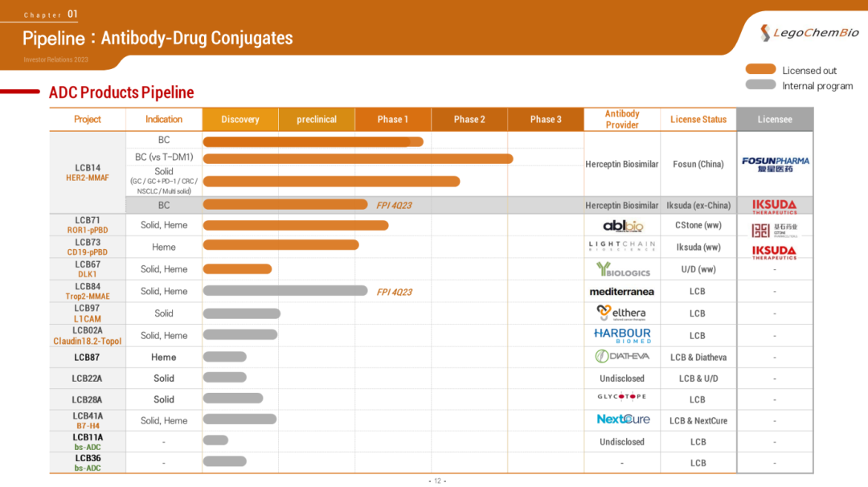The width and height of the screenshot is (868, 487).
Task: Open the mediterranea provider logo
Action: tap(622, 292)
